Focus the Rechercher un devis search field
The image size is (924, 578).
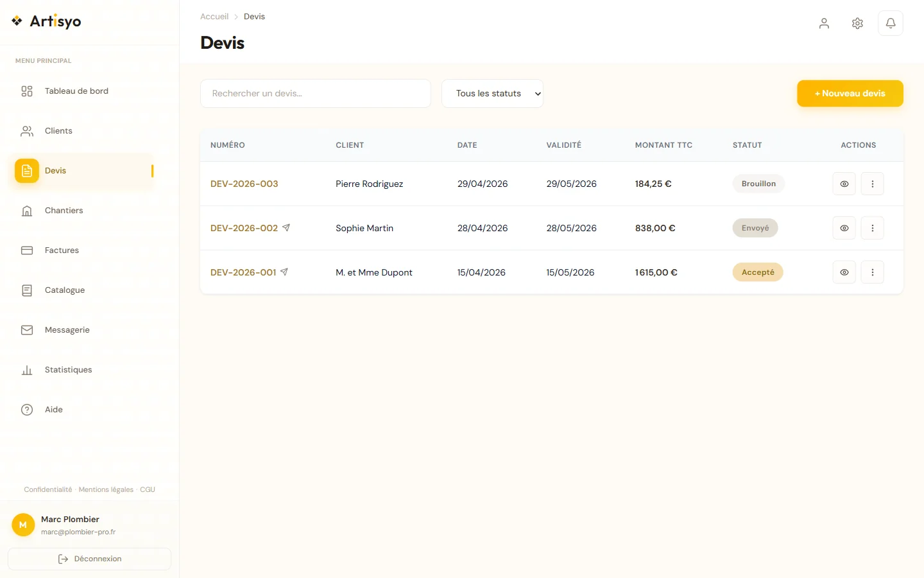(x=316, y=93)
